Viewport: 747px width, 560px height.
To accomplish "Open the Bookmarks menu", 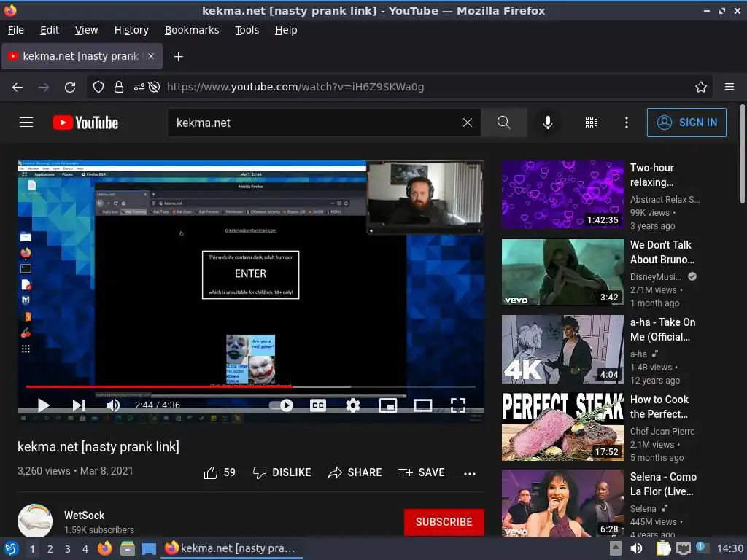I will click(x=192, y=30).
